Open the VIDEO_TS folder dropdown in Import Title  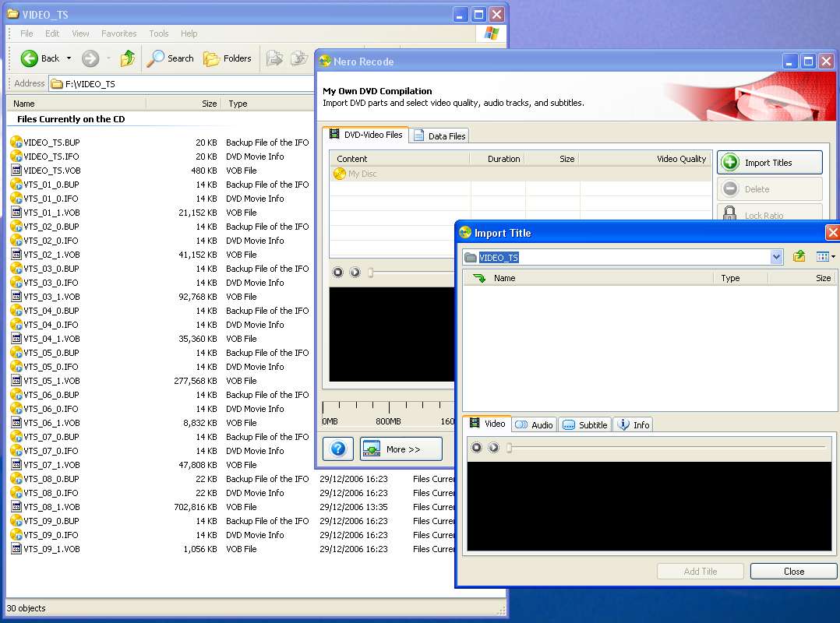pyautogui.click(x=776, y=258)
